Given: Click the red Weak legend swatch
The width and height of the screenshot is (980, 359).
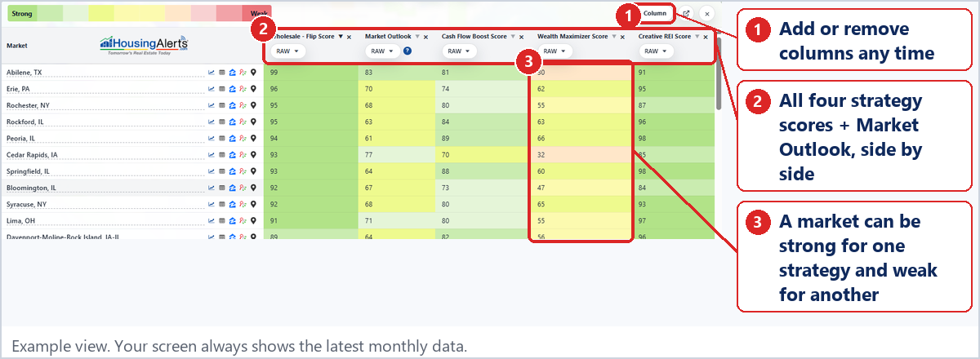Looking at the screenshot, I should (x=256, y=14).
